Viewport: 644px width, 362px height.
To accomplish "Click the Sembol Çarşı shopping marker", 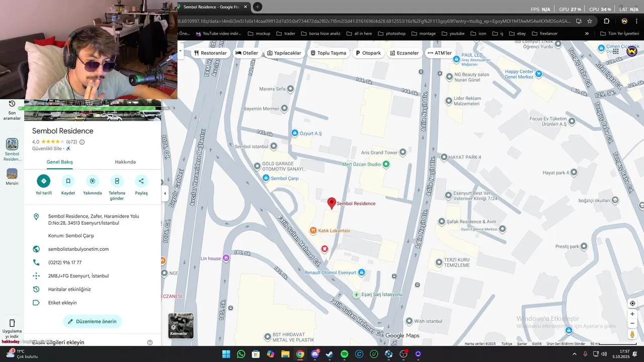I will (266, 178).
